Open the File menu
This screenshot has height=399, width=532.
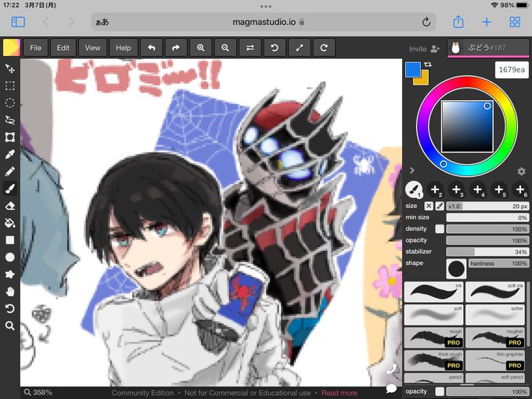click(36, 48)
